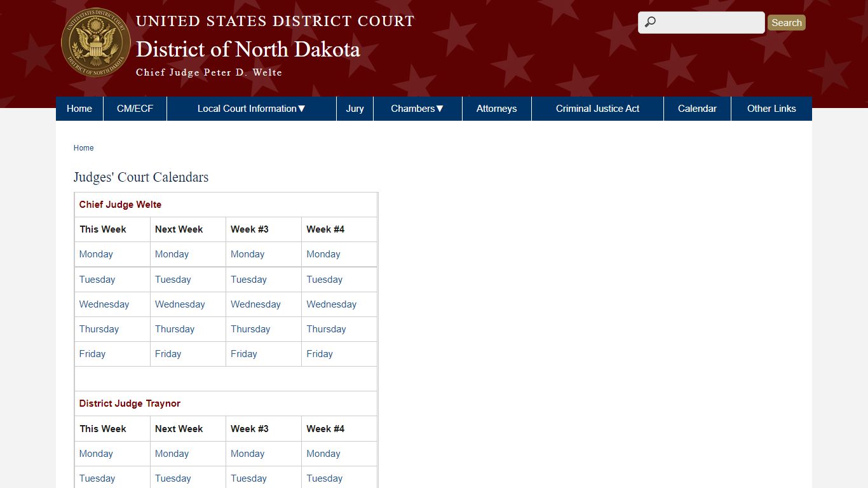The image size is (868, 488).
Task: Click Home in the main navigation bar
Action: (79, 109)
